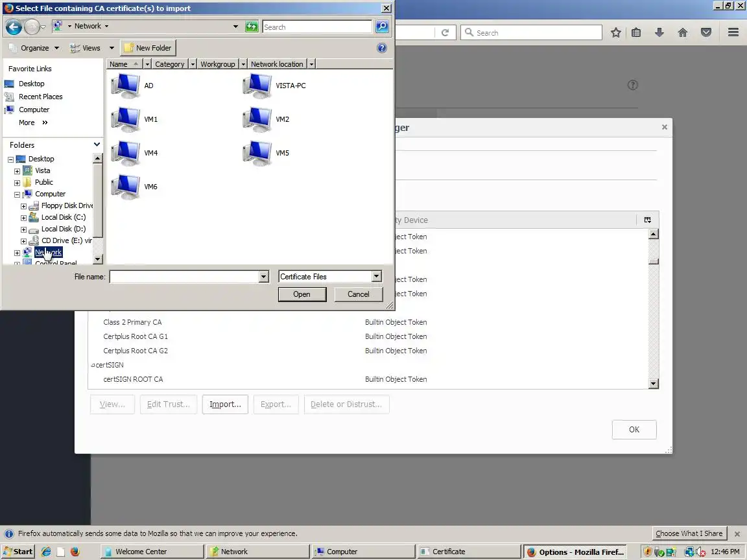Sort by Category column header
The height and width of the screenshot is (560, 747).
[170, 64]
